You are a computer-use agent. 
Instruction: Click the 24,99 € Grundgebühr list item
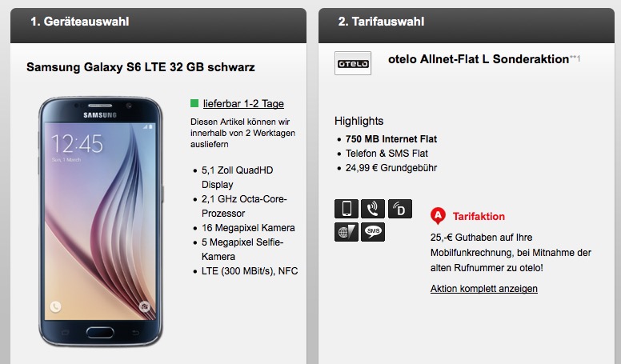click(x=391, y=168)
